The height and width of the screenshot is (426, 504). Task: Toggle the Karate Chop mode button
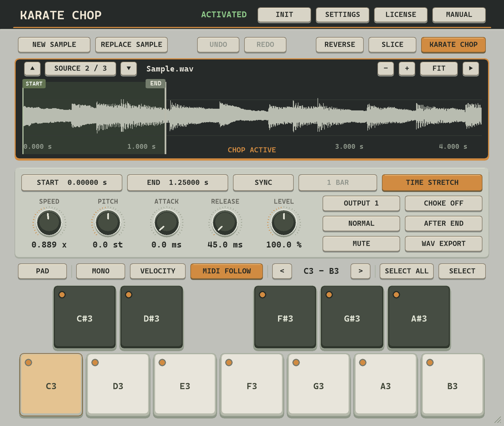(453, 45)
